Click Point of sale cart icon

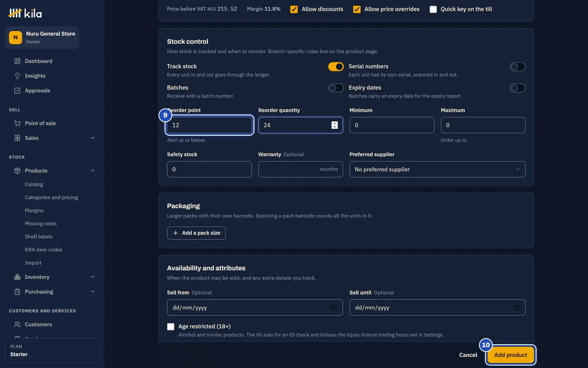17,123
